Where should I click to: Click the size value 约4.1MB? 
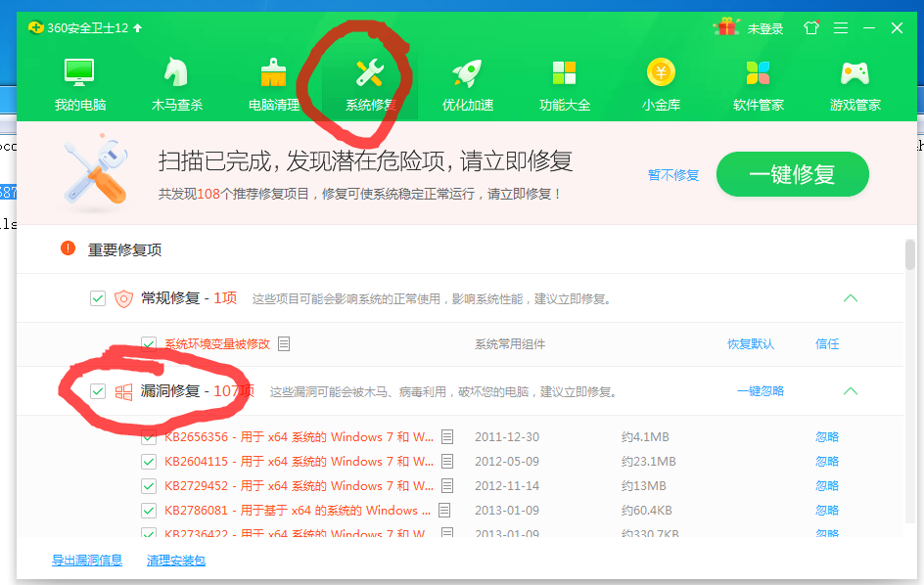click(x=645, y=436)
